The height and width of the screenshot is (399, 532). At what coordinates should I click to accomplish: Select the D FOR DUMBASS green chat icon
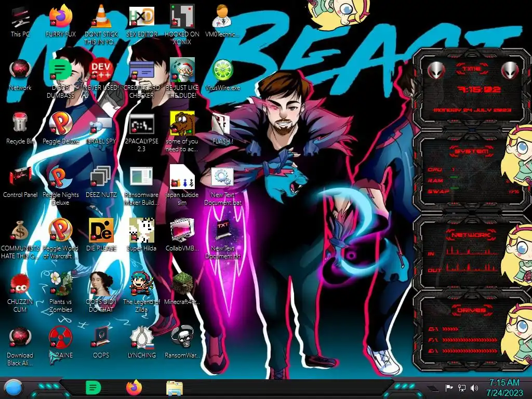coord(61,79)
